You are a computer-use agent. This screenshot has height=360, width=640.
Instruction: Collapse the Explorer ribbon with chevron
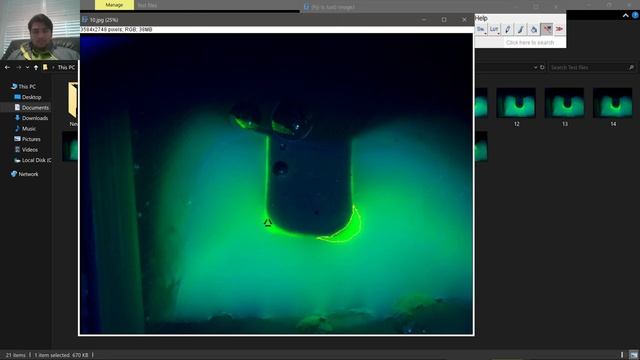pos(625,15)
